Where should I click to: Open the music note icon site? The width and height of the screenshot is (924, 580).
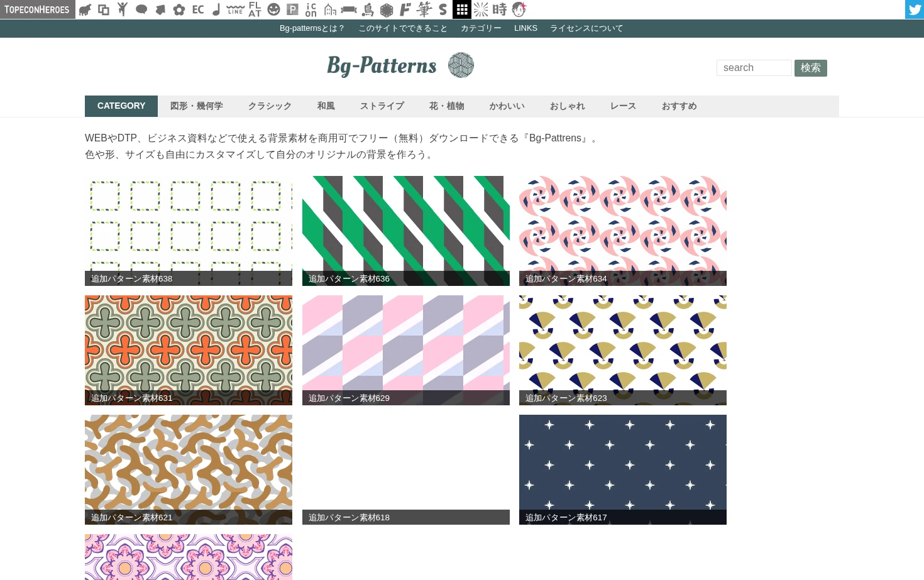tap(217, 9)
